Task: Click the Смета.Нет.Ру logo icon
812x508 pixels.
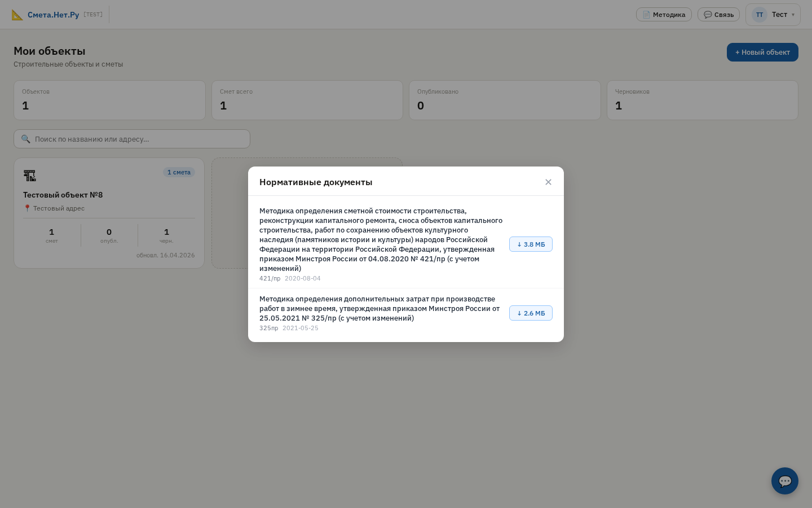Action: (x=17, y=15)
